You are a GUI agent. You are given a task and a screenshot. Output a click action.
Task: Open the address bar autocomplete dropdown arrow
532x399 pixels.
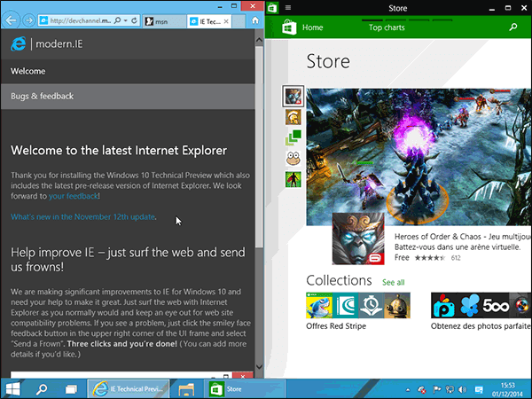[126, 20]
